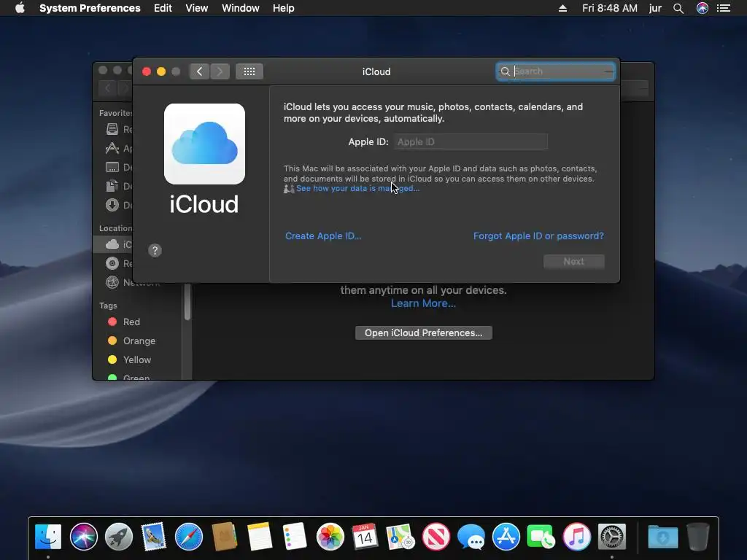Select Recents icon in Finder sidebar Favorites

click(x=112, y=129)
